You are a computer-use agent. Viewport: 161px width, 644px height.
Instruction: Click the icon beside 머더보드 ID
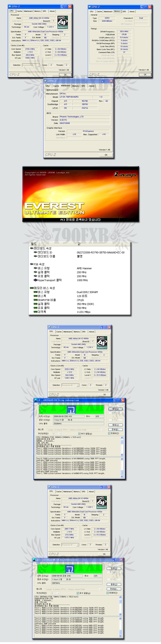point(35,252)
